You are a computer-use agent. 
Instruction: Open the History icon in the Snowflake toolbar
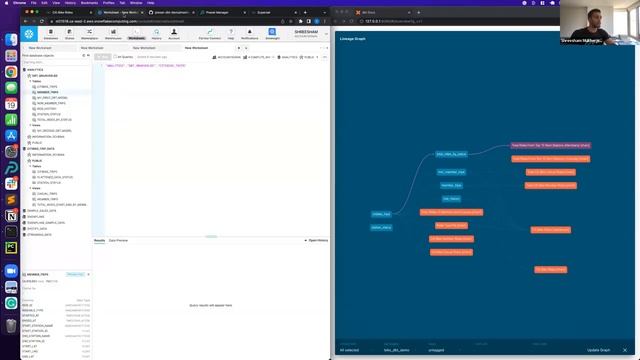click(156, 34)
